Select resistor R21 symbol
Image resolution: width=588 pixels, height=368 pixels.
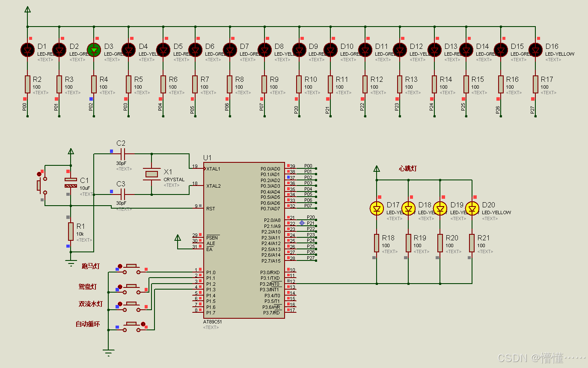tap(472, 243)
